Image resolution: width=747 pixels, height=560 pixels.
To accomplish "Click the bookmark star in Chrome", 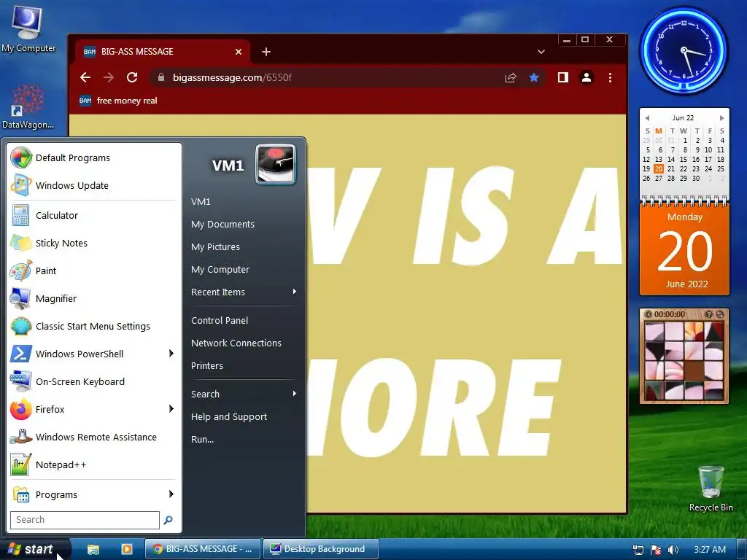I will click(x=533, y=77).
